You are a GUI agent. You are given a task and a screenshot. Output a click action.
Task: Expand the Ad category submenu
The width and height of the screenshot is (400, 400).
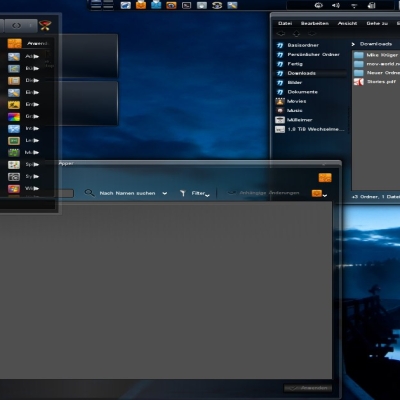(36, 56)
